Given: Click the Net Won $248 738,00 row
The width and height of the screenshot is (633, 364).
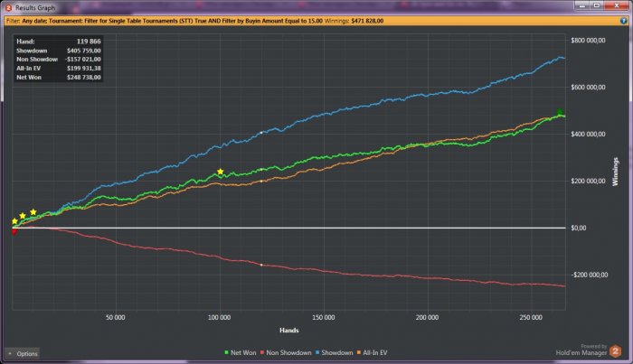Looking at the screenshot, I should tap(59, 77).
